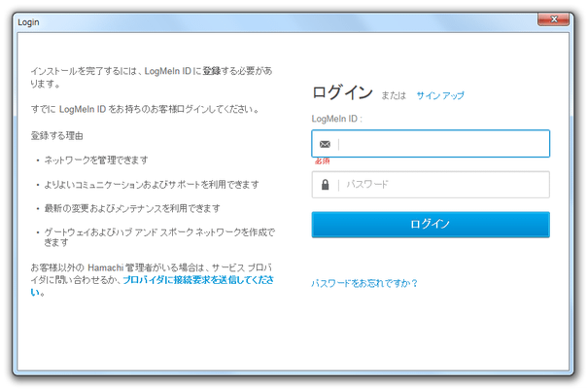
Task: Click the ログイン heading text
Action: coord(342,92)
